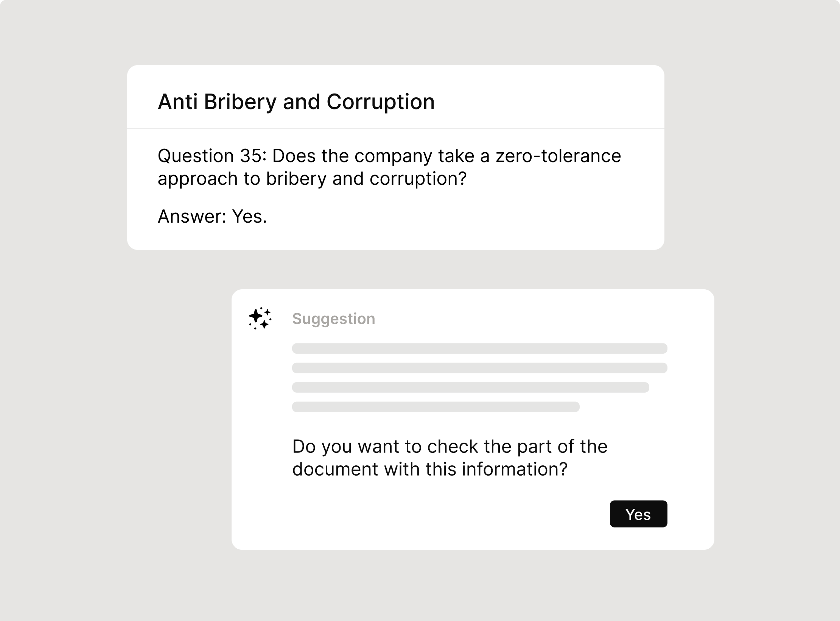Click the sparkle AI suggestion icon
Screen dimensions: 840x621
(x=260, y=318)
